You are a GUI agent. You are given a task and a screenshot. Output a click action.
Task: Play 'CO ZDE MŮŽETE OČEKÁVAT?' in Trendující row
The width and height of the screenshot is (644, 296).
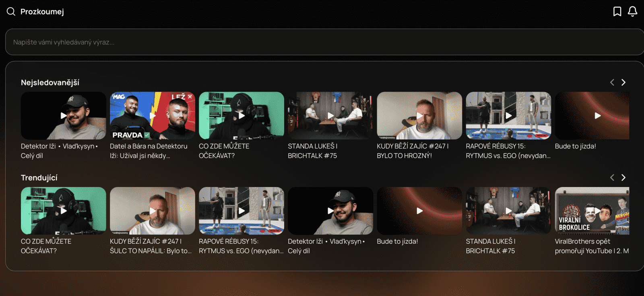(64, 211)
